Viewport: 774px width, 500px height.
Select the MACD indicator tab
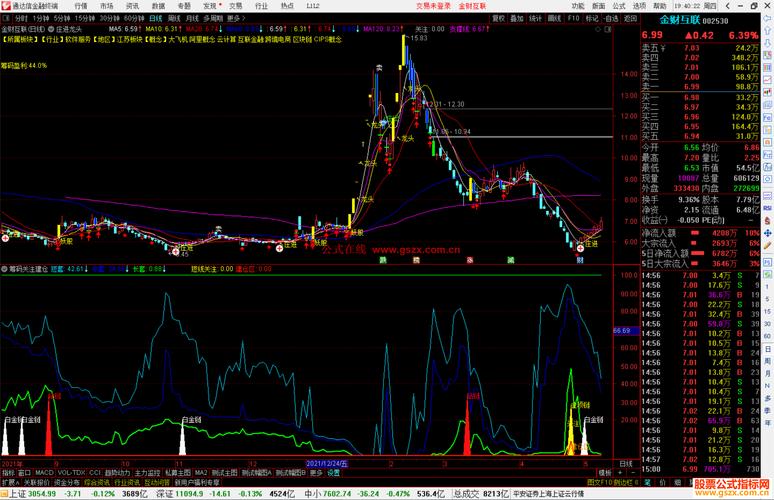[44, 473]
